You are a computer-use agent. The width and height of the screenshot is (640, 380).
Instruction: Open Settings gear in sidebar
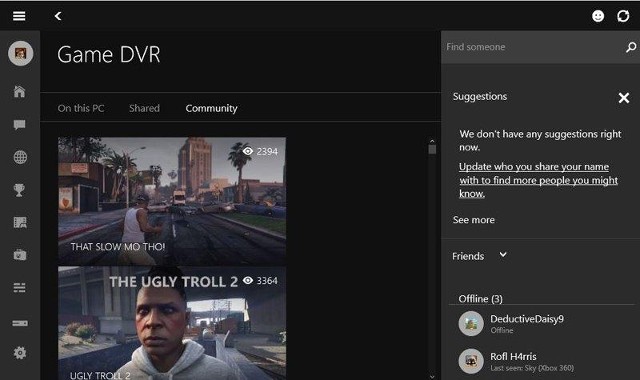pos(20,353)
